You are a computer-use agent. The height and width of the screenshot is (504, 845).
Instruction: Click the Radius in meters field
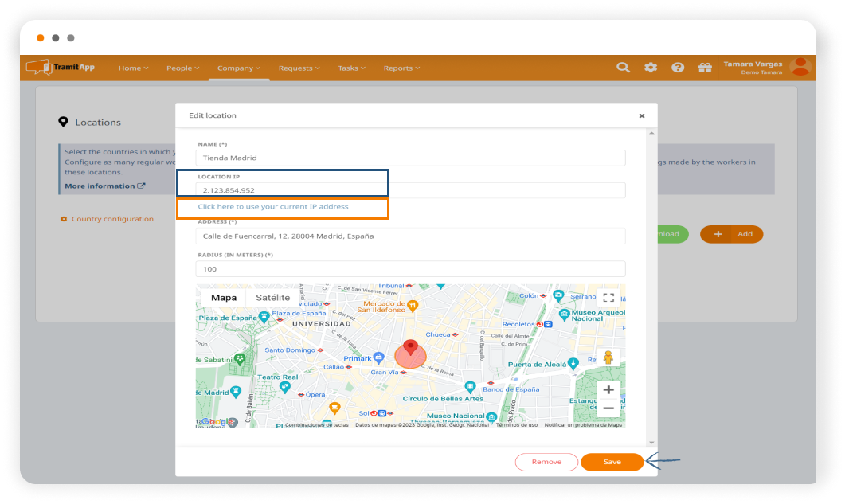coord(410,269)
